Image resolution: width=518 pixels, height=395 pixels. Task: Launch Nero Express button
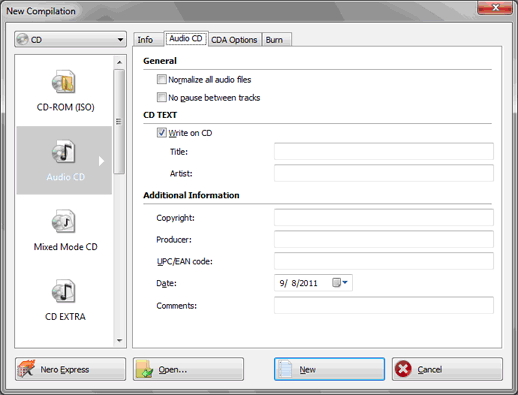click(x=70, y=369)
